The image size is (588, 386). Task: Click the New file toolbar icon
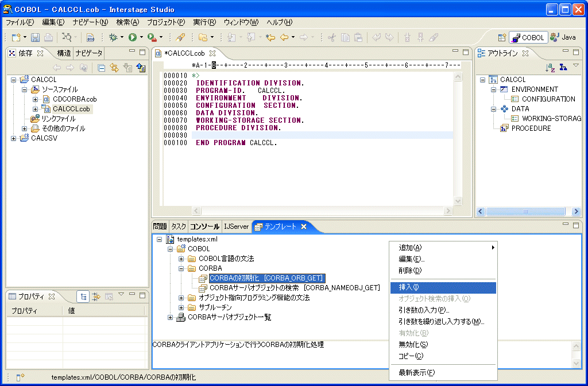[x=16, y=37]
